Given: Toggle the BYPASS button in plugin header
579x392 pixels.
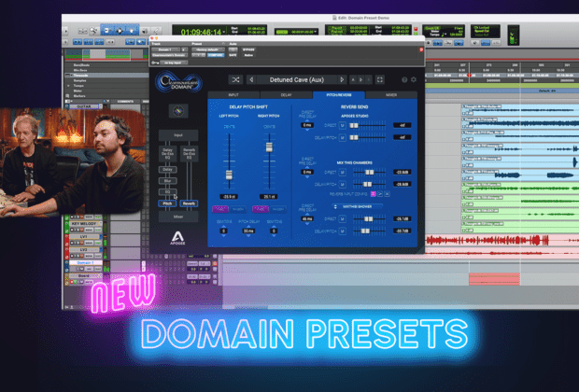Looking at the screenshot, I should click(x=248, y=49).
